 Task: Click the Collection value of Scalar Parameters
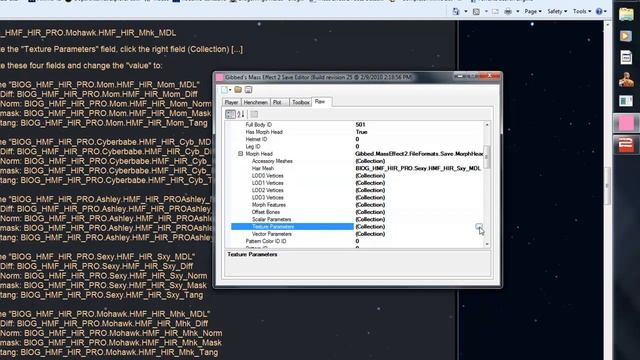pos(370,220)
